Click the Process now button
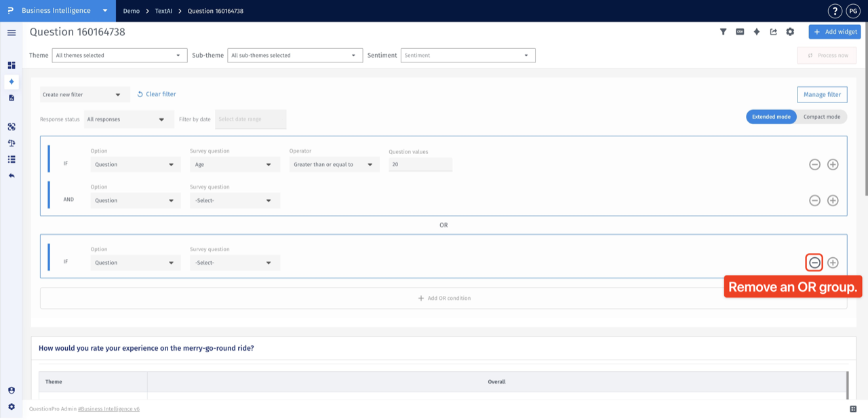The width and height of the screenshot is (868, 420). (827, 56)
